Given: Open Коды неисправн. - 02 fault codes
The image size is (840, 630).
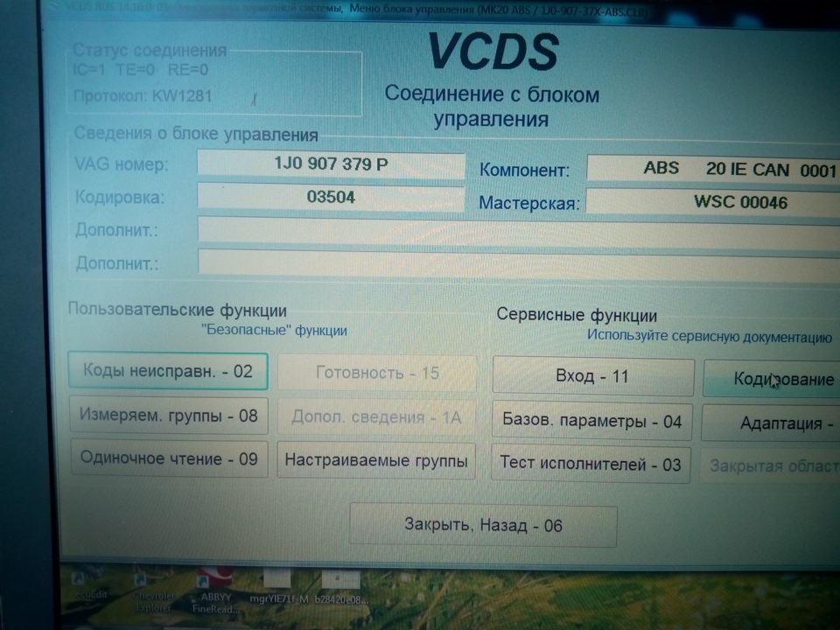Looking at the screenshot, I should point(168,371).
